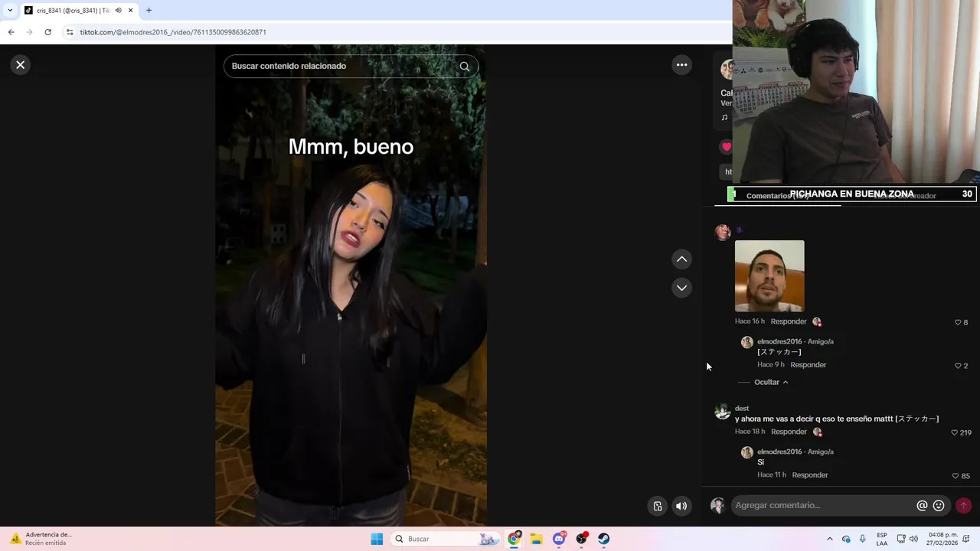This screenshot has height=551, width=980.
Task: View site information icon in address bar
Action: point(70,32)
